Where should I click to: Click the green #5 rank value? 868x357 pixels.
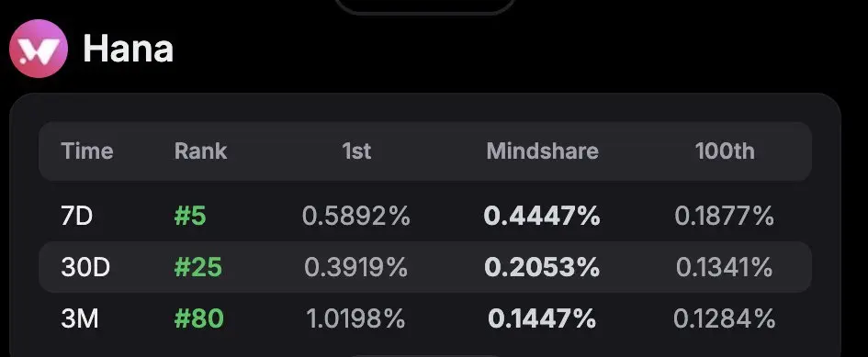pos(190,216)
